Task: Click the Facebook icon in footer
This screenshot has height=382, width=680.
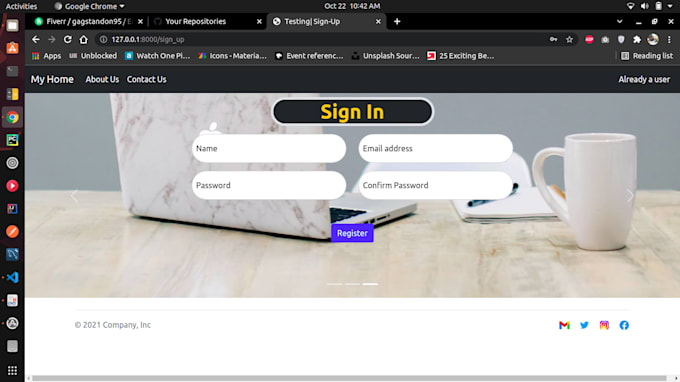Action: click(x=624, y=325)
